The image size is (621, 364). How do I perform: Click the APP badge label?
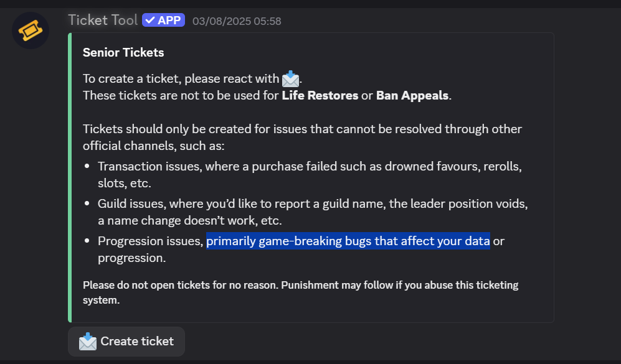[169, 21]
